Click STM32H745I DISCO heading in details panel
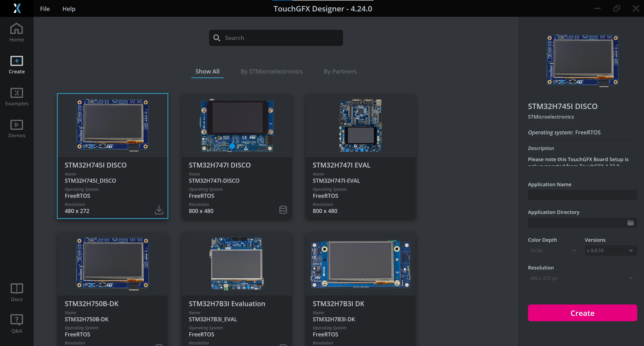644x346 pixels. click(562, 106)
